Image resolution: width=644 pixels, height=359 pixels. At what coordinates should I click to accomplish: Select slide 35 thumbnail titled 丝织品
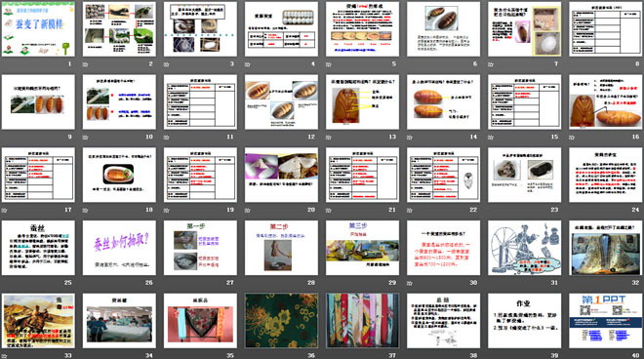click(200, 321)
